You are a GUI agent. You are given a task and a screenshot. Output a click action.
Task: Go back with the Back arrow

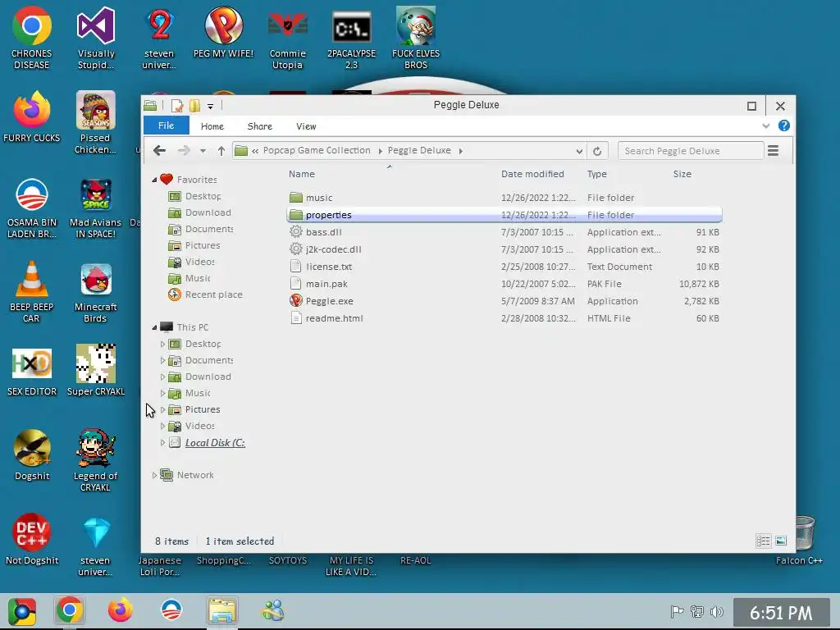coord(159,151)
